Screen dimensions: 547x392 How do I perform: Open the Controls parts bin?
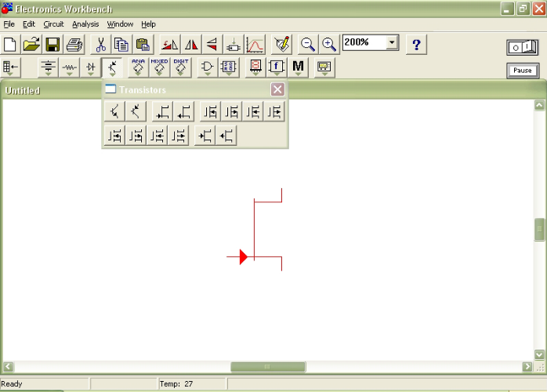(x=277, y=67)
